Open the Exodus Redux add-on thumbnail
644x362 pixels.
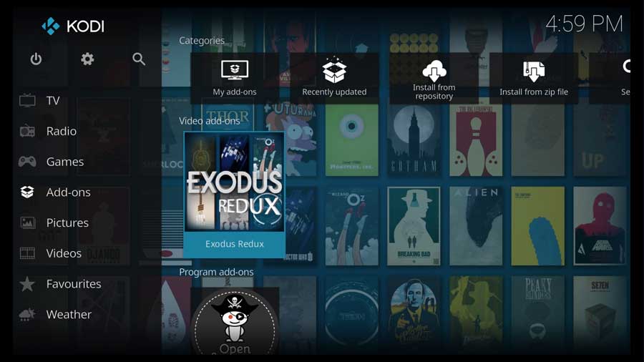[x=235, y=182]
